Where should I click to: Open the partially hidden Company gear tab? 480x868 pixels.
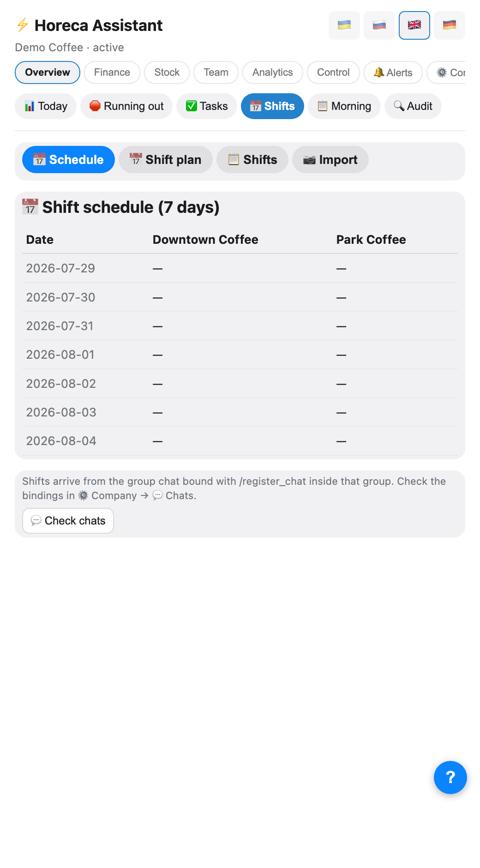pyautogui.click(x=446, y=72)
